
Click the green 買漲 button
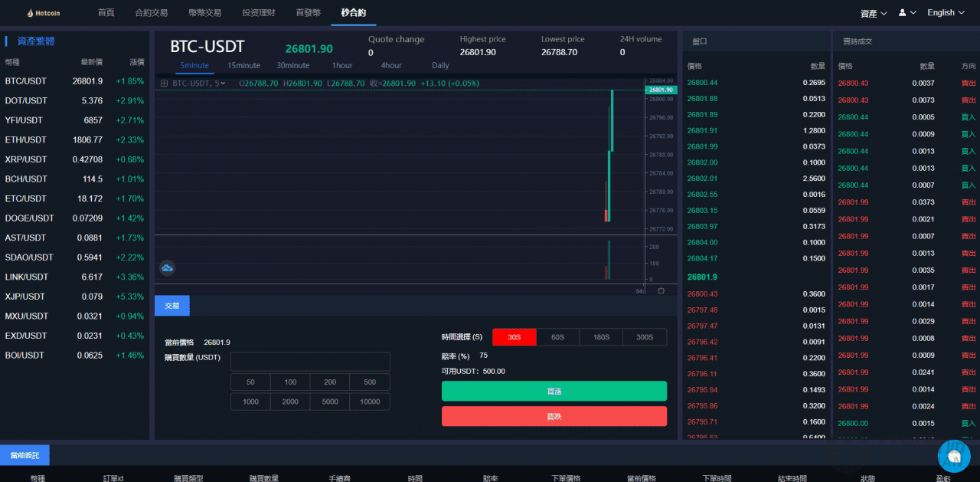coord(554,391)
